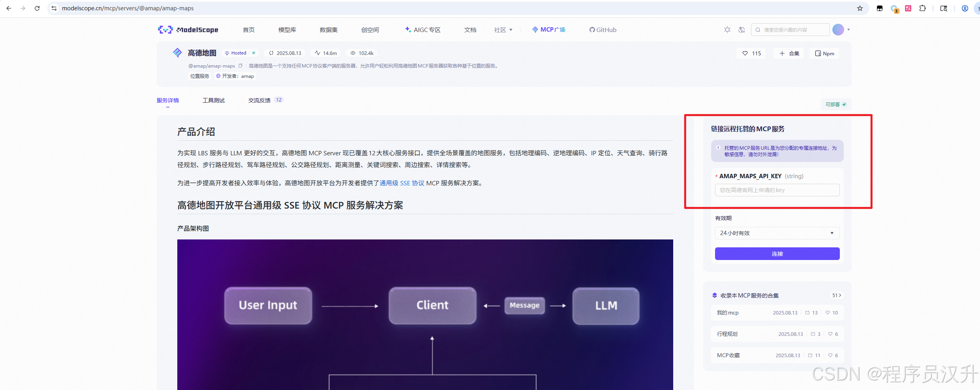Click the 102.4k views statistic
980x390 pixels.
coord(362,53)
